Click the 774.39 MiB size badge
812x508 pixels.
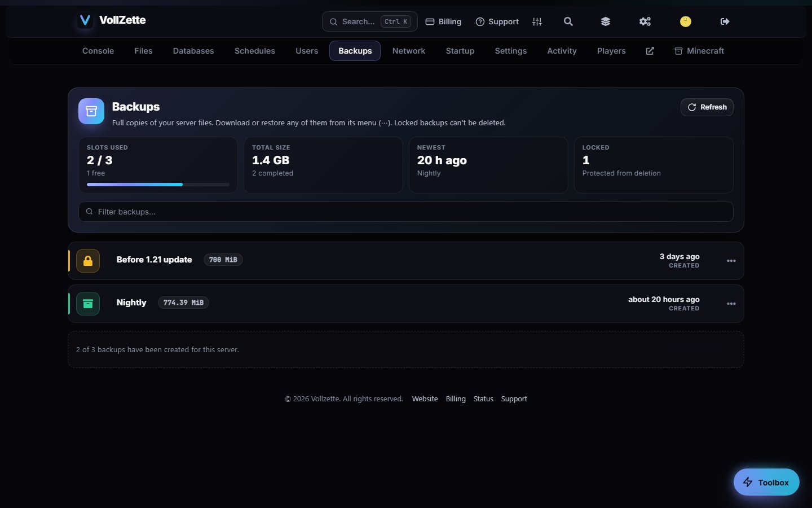(x=183, y=303)
